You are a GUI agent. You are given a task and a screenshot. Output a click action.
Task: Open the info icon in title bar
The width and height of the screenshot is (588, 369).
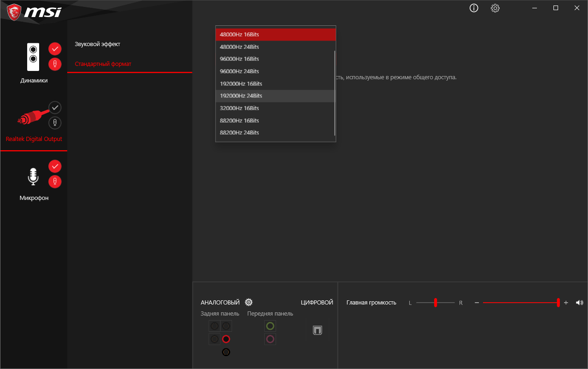474,8
